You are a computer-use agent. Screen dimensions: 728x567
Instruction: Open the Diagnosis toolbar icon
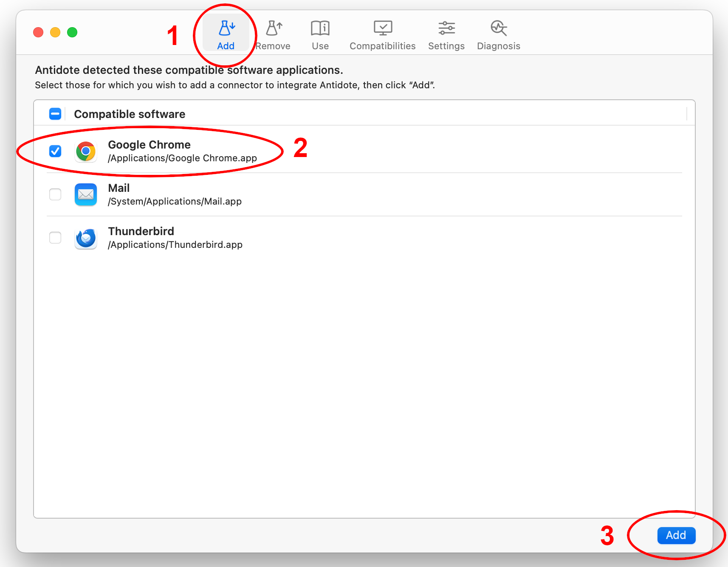pos(498,35)
